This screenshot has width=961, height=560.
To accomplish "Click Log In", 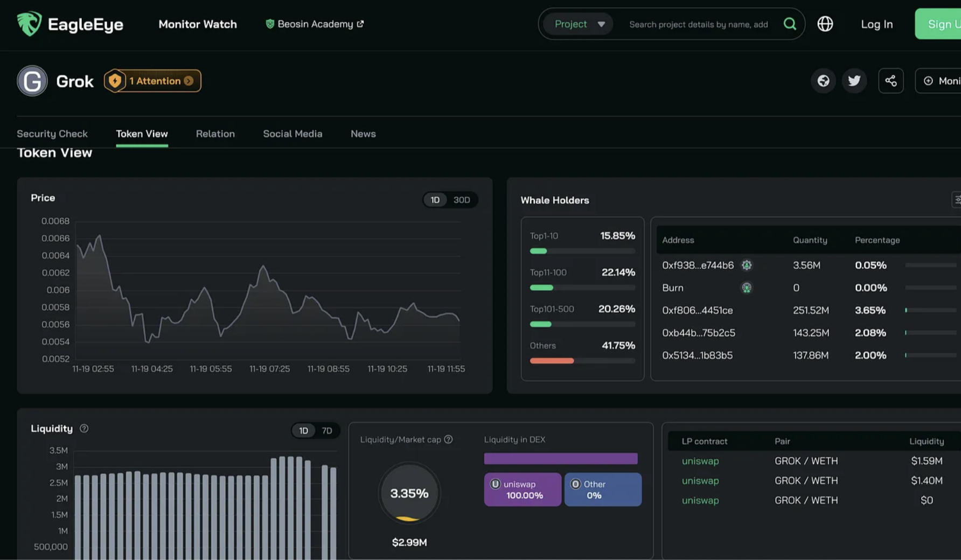I will click(x=876, y=24).
